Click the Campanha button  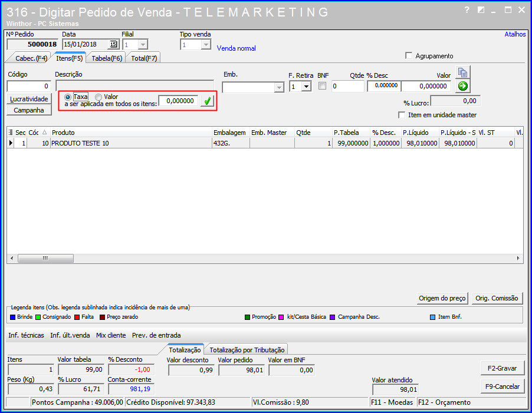pyautogui.click(x=29, y=110)
